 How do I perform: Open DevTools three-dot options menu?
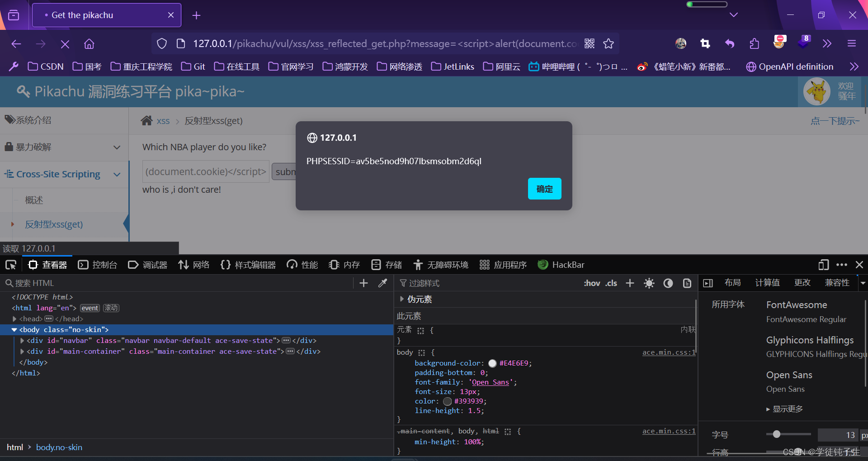(x=842, y=265)
